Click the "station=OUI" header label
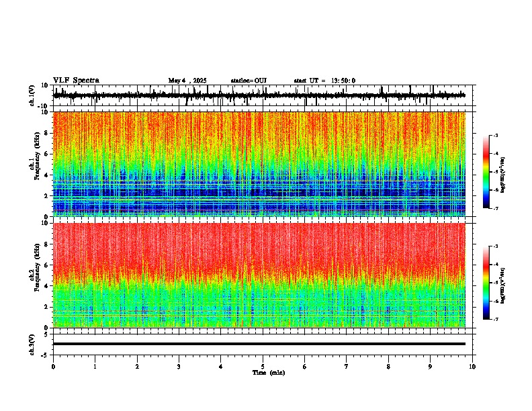This screenshot has width=532, height=411. click(x=249, y=81)
